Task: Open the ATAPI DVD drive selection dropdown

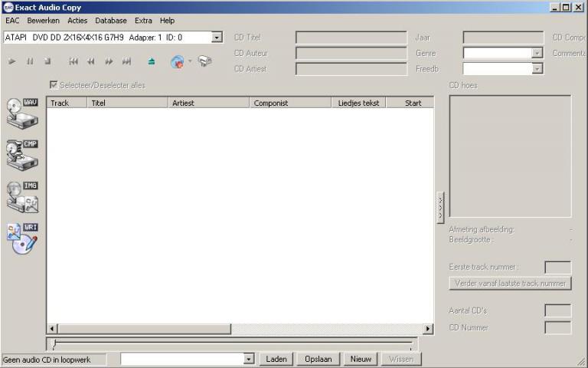Action: (217, 37)
